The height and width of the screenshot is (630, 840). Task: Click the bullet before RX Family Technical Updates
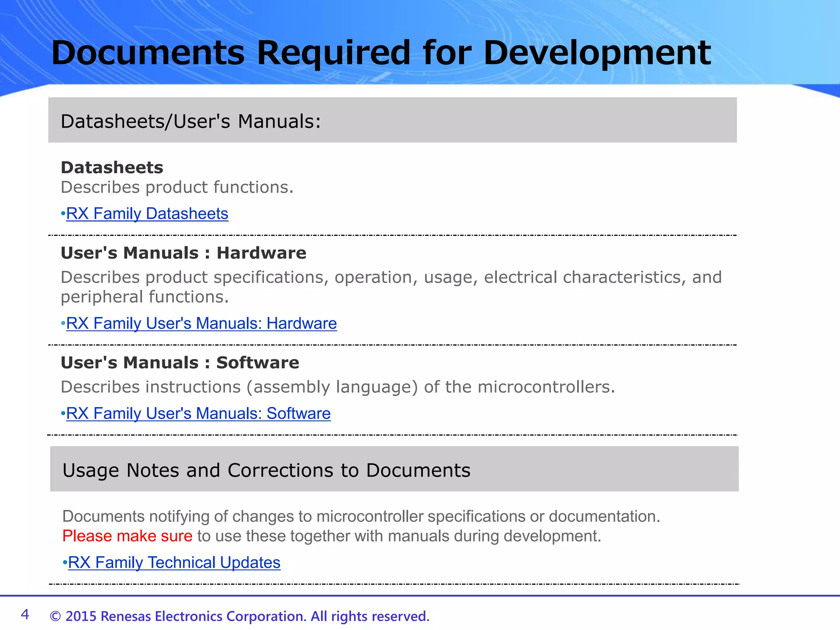pyautogui.click(x=65, y=563)
